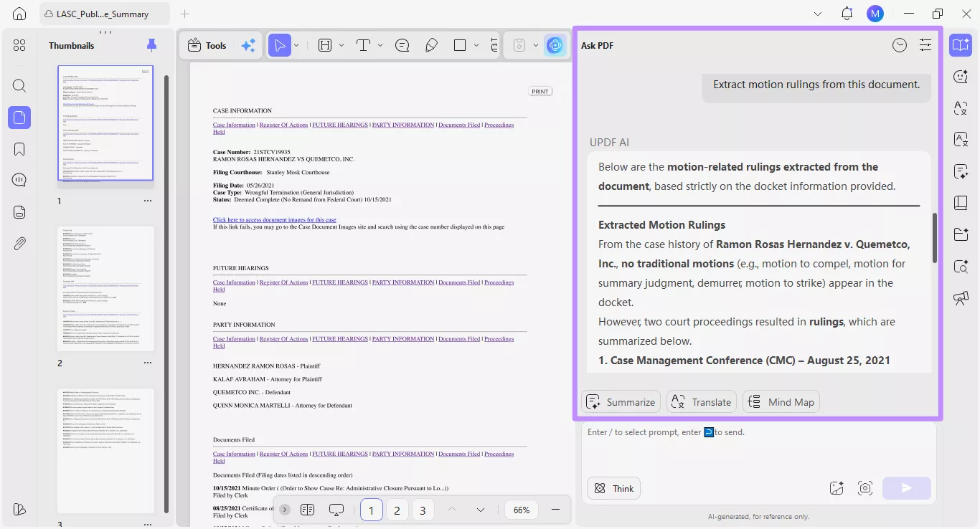Go to previous page up arrow

tap(452, 510)
